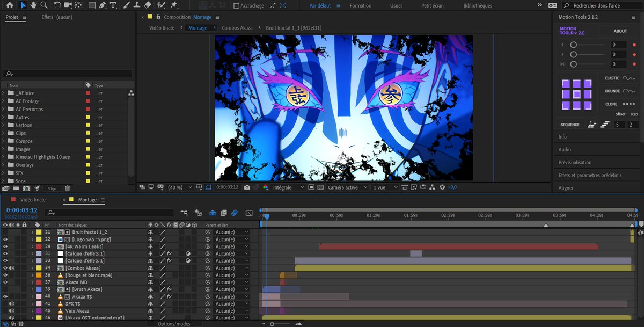Select the Pen tool
644x327 pixels.
coord(103,5)
